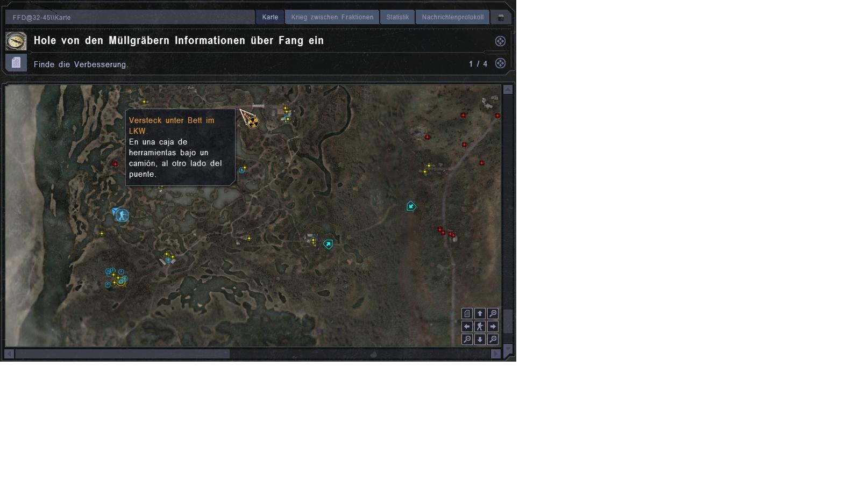Image resolution: width=868 pixels, height=482 pixels.
Task: Show 'Finde die Verbesserung' target on map
Action: click(x=500, y=63)
